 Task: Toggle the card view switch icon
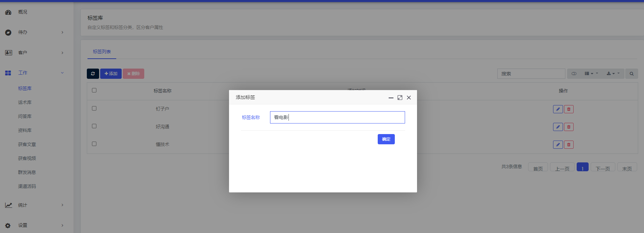(574, 74)
